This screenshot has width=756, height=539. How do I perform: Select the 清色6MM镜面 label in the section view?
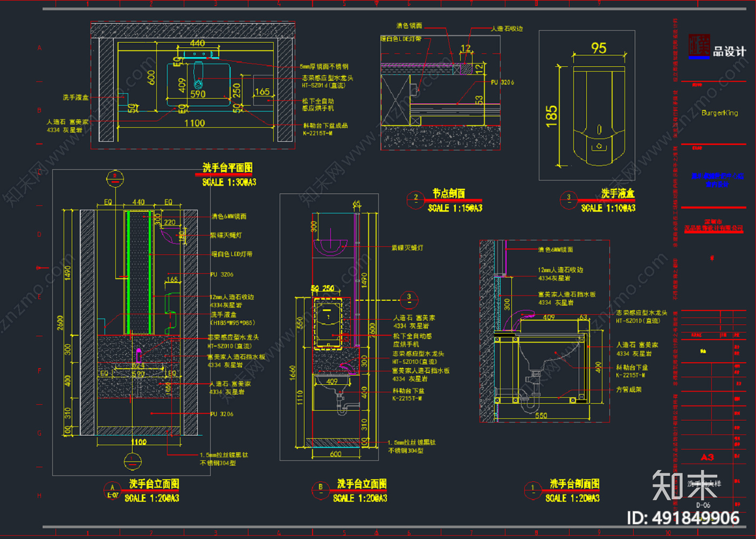tap(556, 250)
